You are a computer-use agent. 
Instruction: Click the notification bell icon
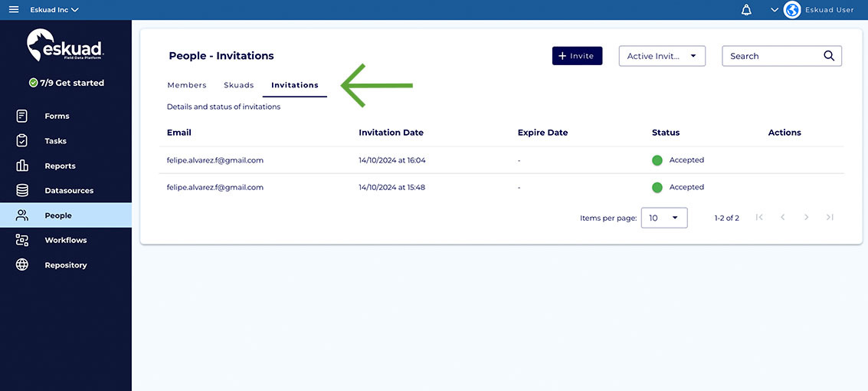pyautogui.click(x=746, y=10)
